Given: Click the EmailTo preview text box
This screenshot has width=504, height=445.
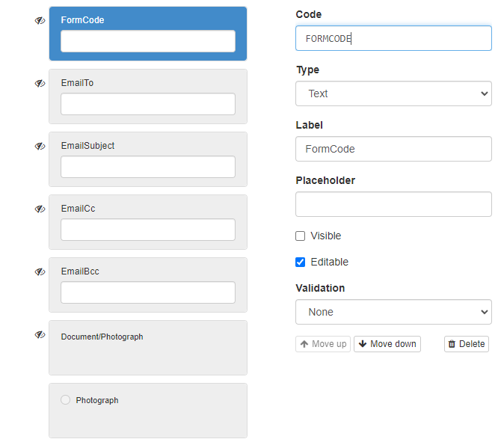Looking at the screenshot, I should [x=148, y=104].
